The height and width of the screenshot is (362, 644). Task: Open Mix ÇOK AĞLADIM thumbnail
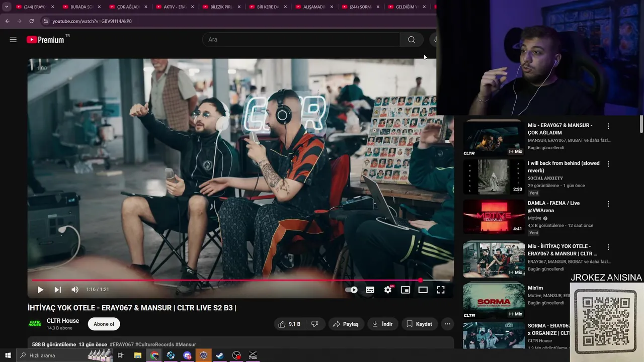[x=494, y=139]
